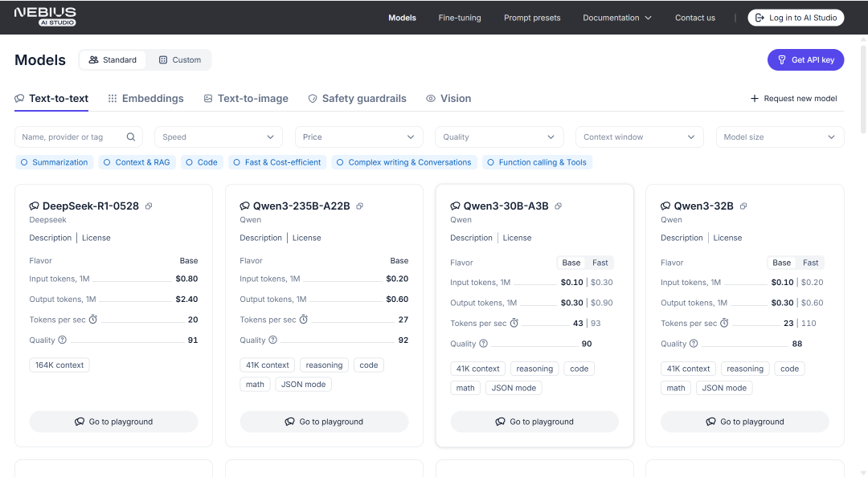
Task: Go to playground for Qwen3-30B-A3B
Action: coord(534,422)
